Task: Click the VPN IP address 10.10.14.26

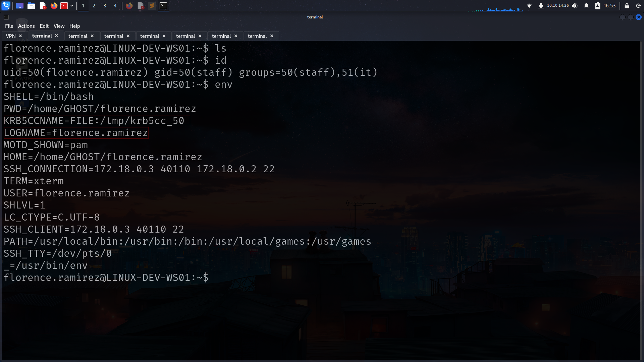Action: [558, 5]
